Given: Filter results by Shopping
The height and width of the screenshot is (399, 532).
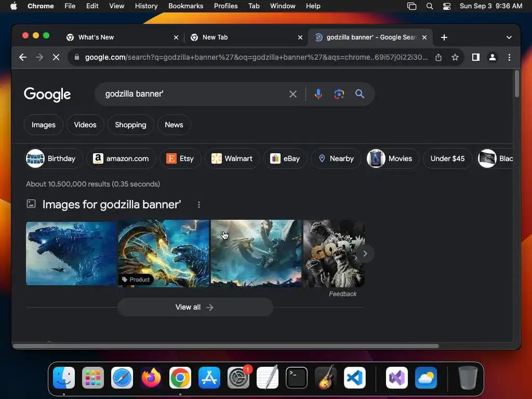Looking at the screenshot, I should pos(130,125).
